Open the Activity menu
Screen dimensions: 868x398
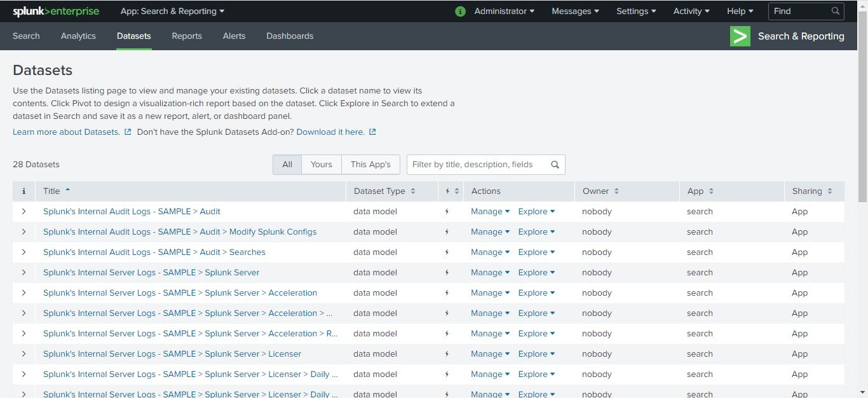(691, 11)
